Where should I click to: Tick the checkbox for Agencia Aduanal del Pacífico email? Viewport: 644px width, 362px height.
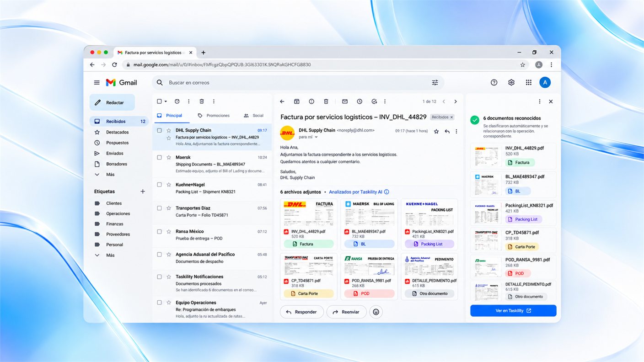coord(160,254)
